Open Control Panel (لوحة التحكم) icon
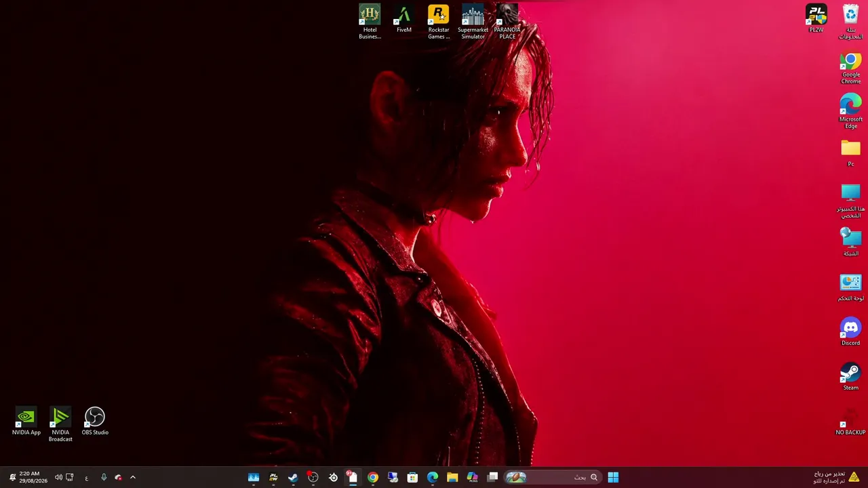 (850, 287)
